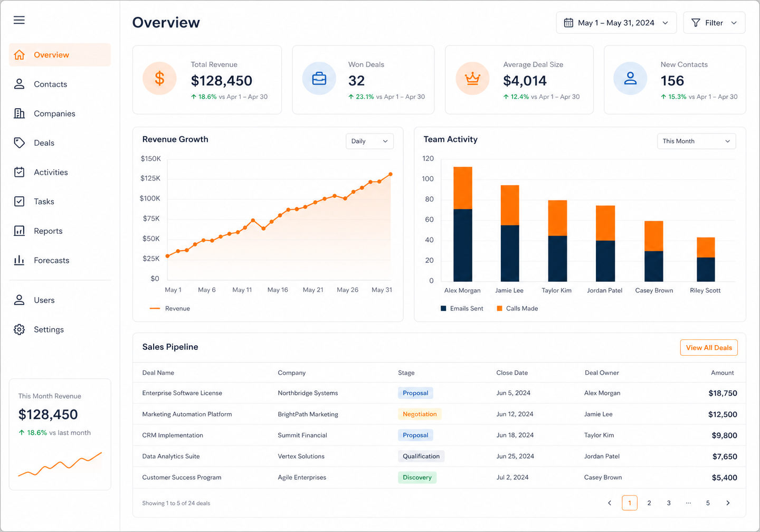This screenshot has width=760, height=532.
Task: Click Vertex Solutions company cell
Action: pos(301,457)
